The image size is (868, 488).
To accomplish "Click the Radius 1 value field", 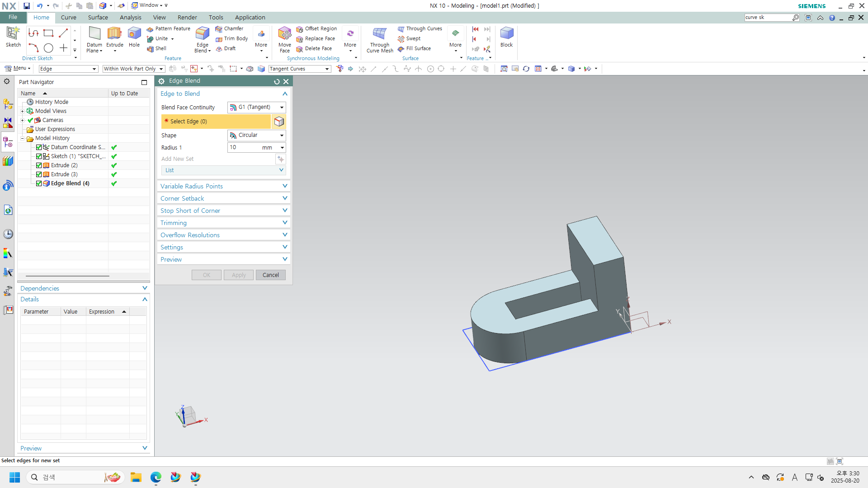I will (244, 148).
